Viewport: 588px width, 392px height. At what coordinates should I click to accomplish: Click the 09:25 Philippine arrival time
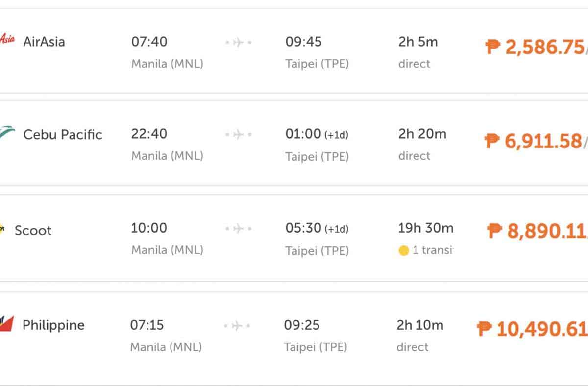[x=302, y=325]
